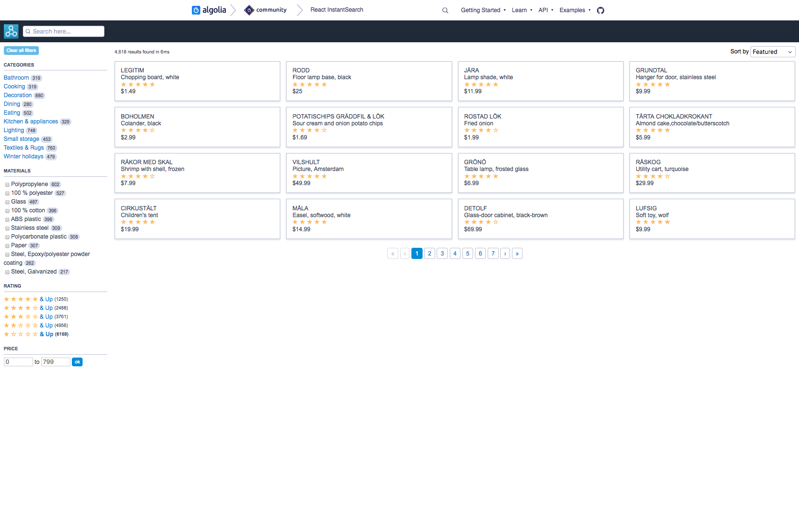Image resolution: width=799 pixels, height=532 pixels.
Task: Click the blue InstantSearch logo above the sidebar
Action: point(11,31)
